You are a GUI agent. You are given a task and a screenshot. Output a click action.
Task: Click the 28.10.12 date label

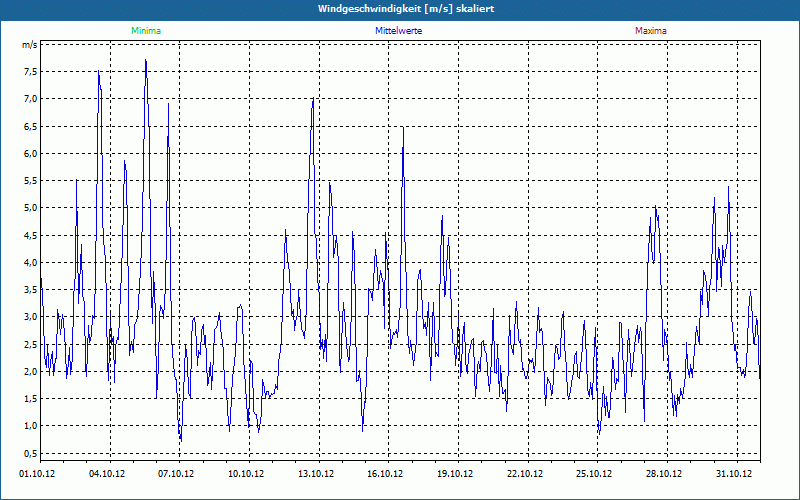coord(664,474)
